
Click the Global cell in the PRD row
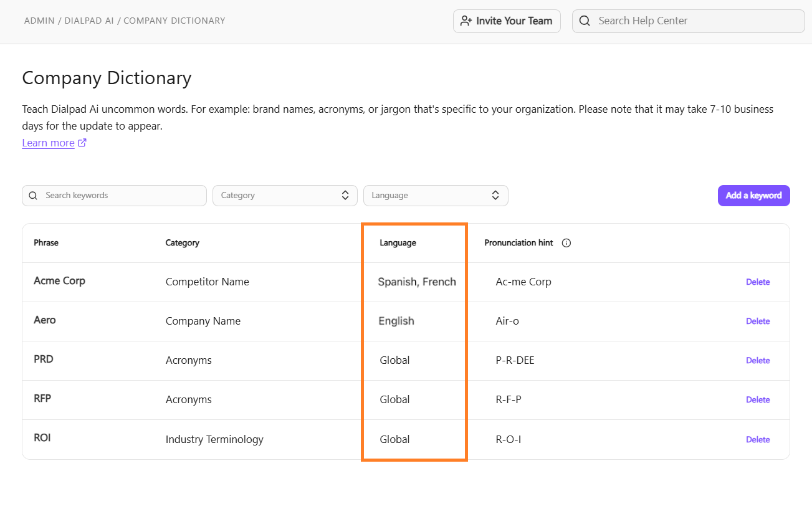point(394,360)
